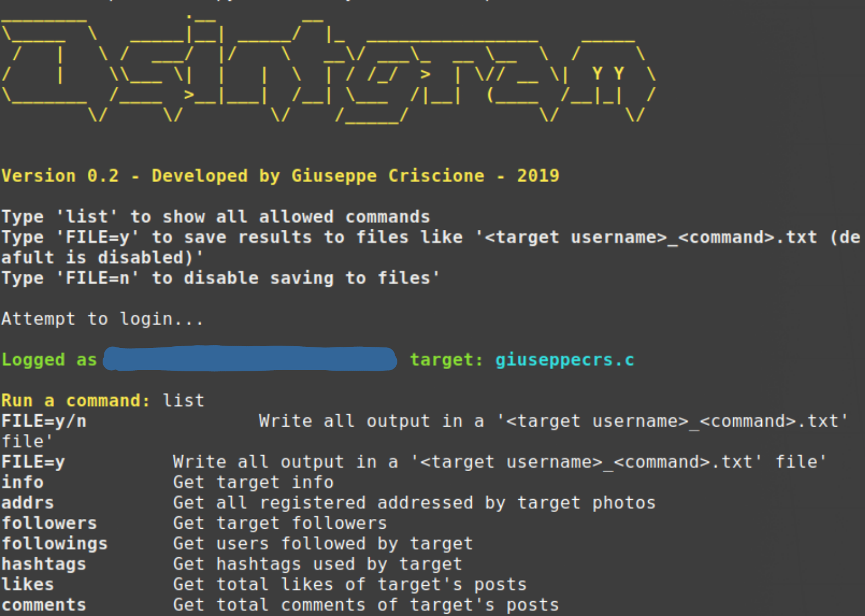Click the blue redacted username block

point(250,359)
